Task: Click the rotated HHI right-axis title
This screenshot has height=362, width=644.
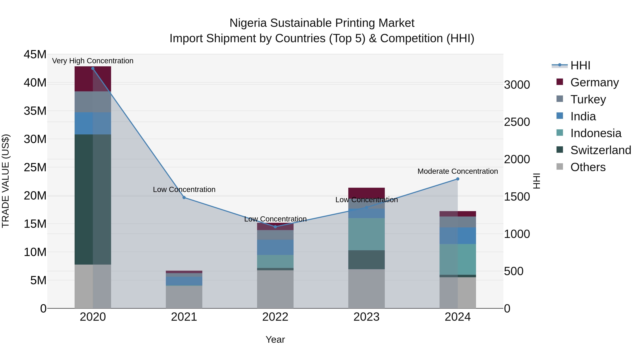Action: tap(537, 181)
